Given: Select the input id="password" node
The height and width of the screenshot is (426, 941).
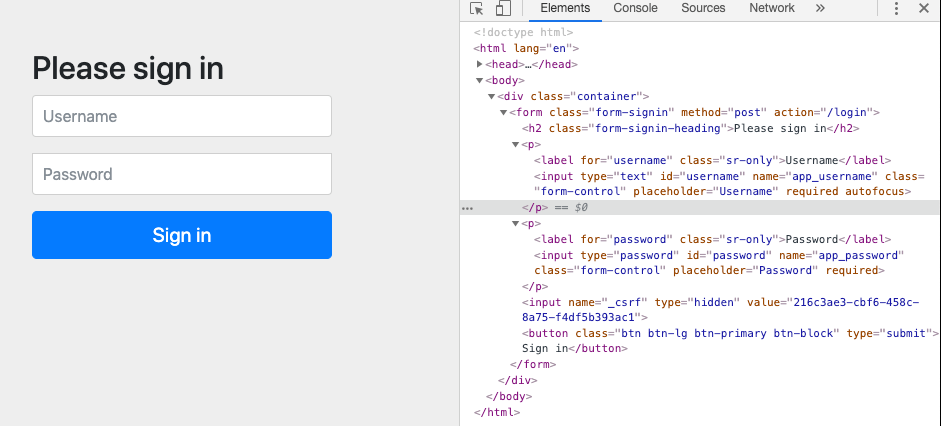Looking at the screenshot, I should tap(719, 263).
